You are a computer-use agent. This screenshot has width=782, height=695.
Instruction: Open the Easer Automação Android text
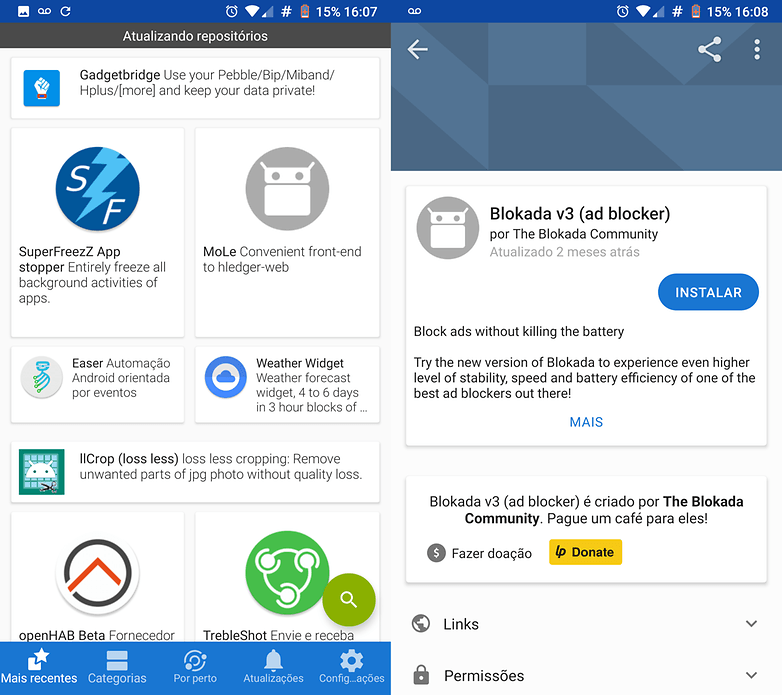coord(121,378)
